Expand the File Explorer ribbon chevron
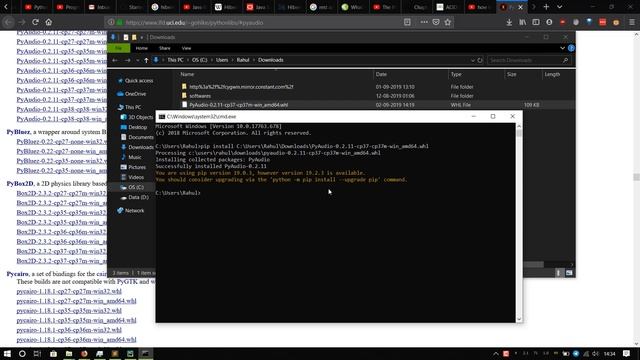The image size is (640, 360). coord(562,48)
